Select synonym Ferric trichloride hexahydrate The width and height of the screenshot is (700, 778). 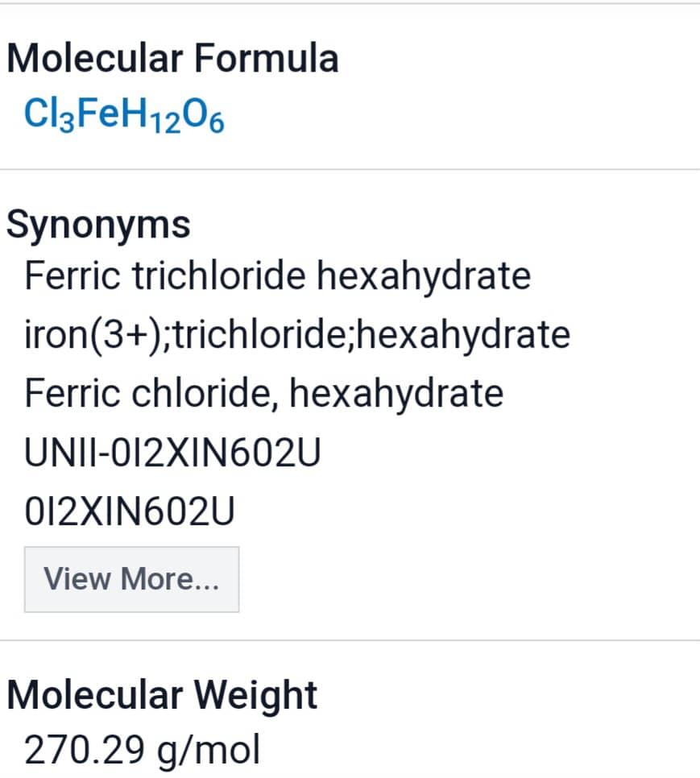click(277, 275)
